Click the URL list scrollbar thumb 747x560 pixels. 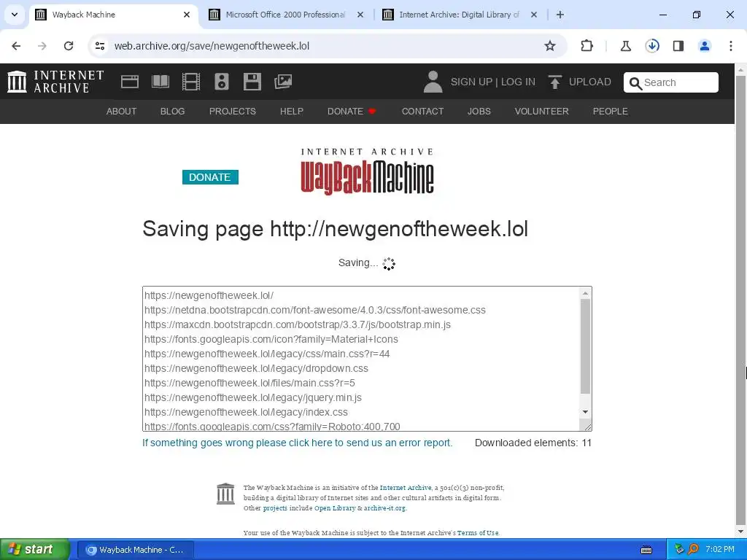point(586,346)
